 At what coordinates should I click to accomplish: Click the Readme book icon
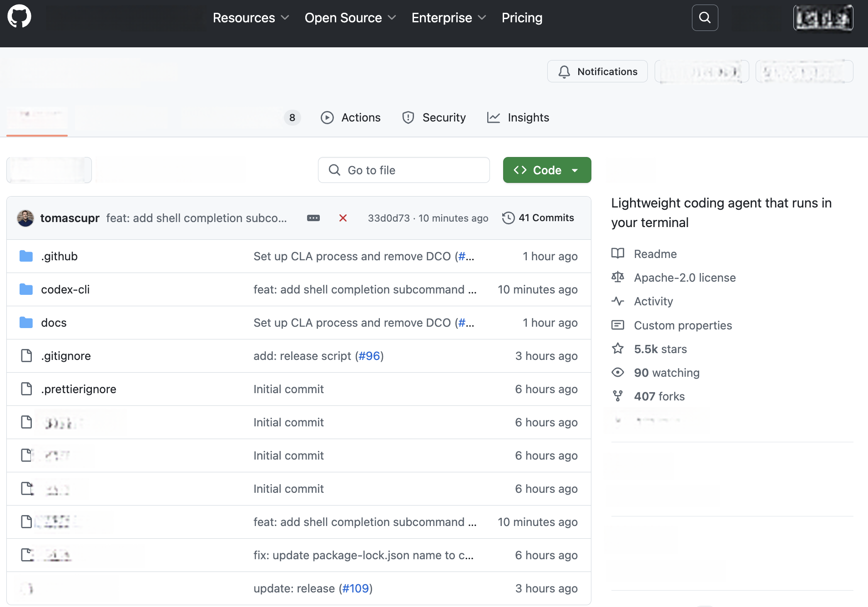618,253
